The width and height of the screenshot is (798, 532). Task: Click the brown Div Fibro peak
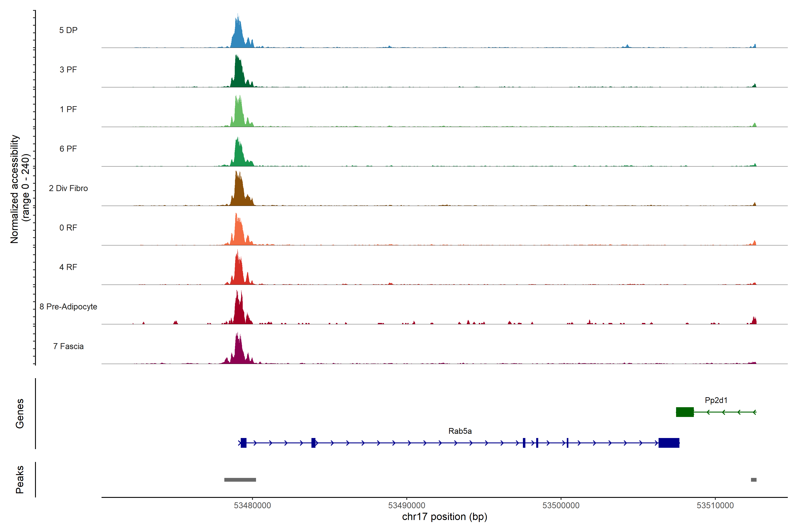(x=239, y=192)
